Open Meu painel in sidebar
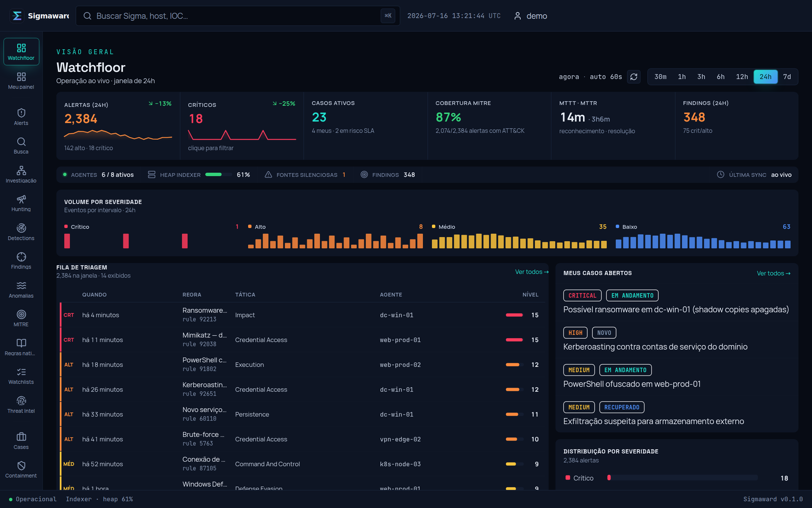Image resolution: width=812 pixels, height=508 pixels. (x=21, y=81)
